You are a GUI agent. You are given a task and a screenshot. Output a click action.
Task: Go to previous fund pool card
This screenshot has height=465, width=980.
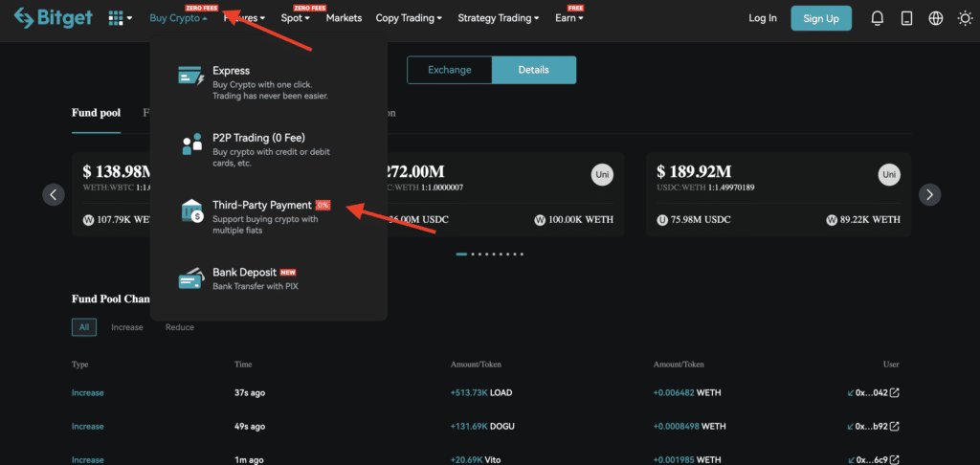pyautogui.click(x=54, y=194)
